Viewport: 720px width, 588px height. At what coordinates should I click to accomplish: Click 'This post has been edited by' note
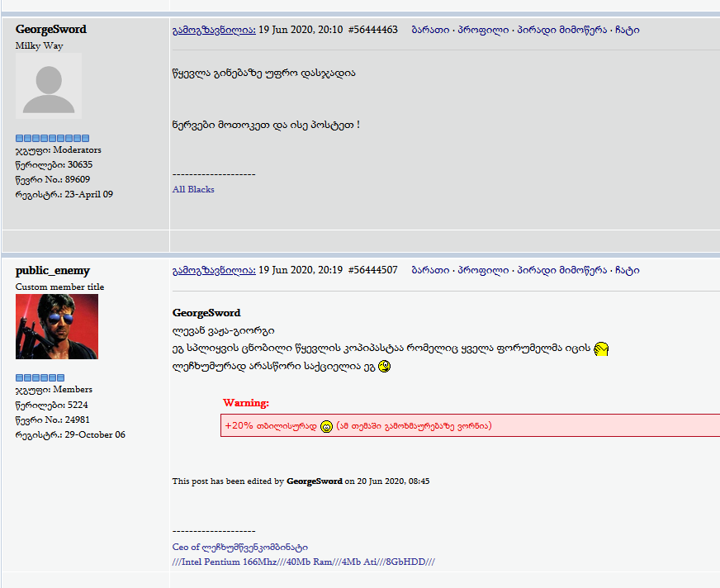click(x=228, y=481)
